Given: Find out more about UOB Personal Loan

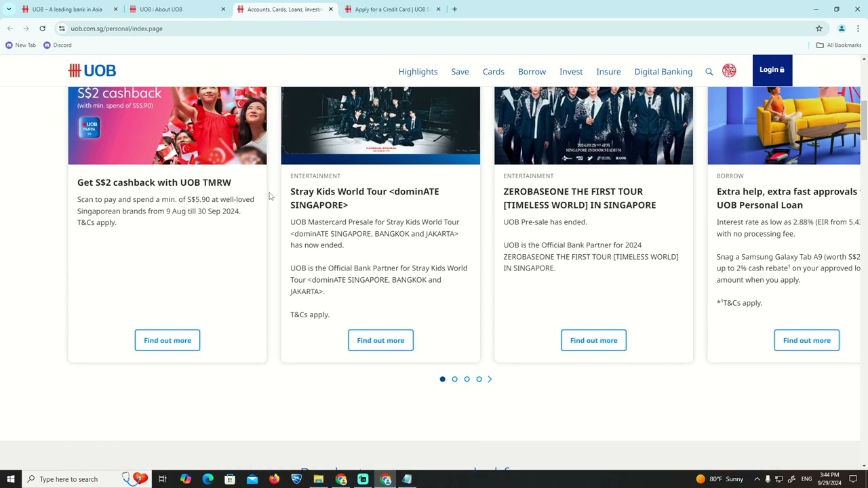Looking at the screenshot, I should coord(807,340).
